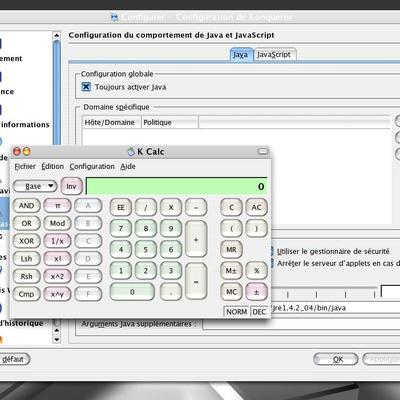Toggle the Toujours activer Java checkbox
The height and width of the screenshot is (400, 400).
86,87
